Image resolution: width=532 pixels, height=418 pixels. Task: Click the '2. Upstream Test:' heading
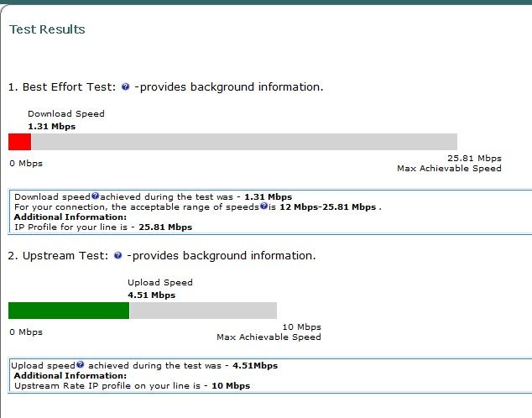tap(58, 255)
